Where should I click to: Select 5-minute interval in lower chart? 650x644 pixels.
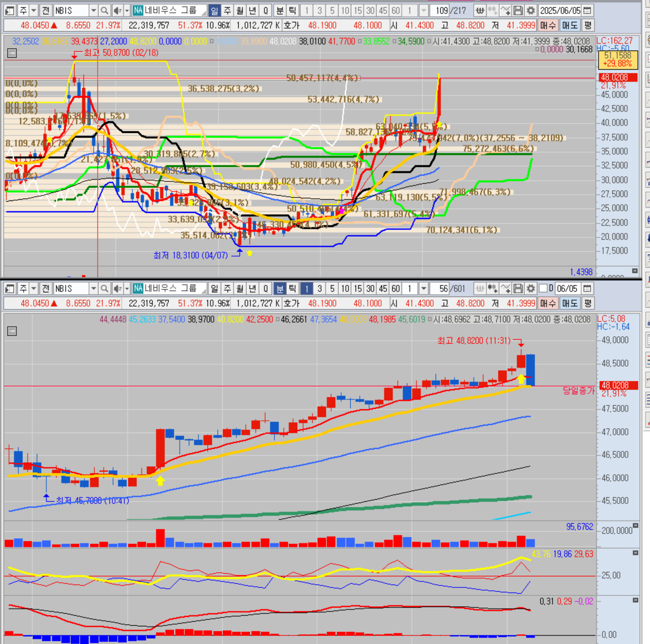[x=332, y=288]
